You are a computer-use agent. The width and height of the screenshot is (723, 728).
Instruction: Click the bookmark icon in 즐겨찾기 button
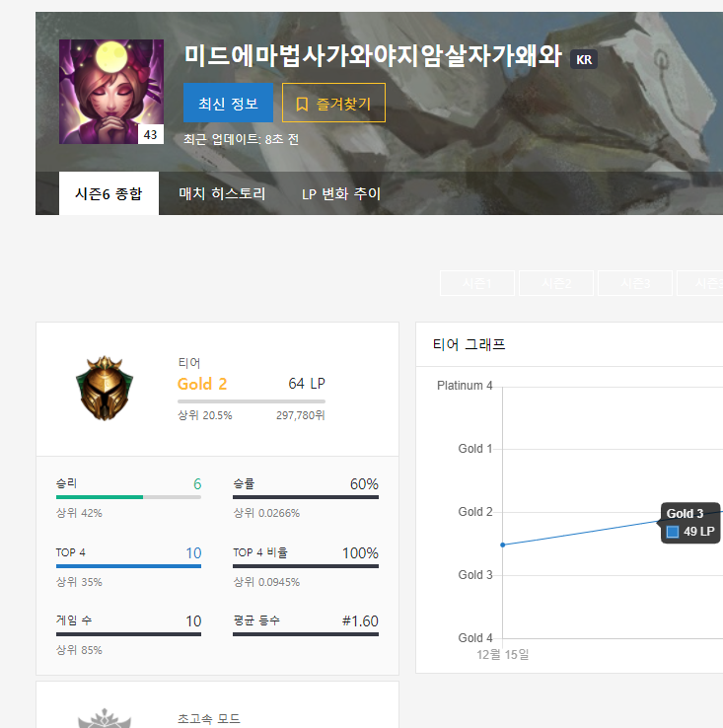(x=302, y=104)
